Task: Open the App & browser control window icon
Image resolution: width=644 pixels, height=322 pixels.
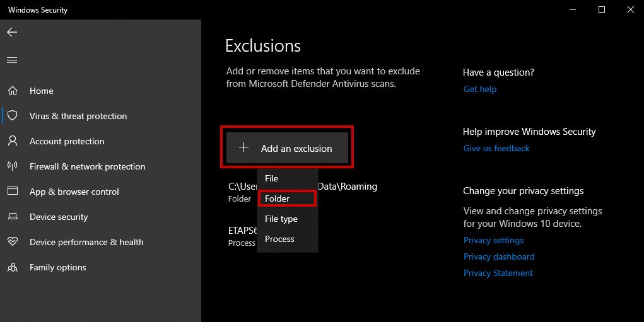Action: [12, 192]
